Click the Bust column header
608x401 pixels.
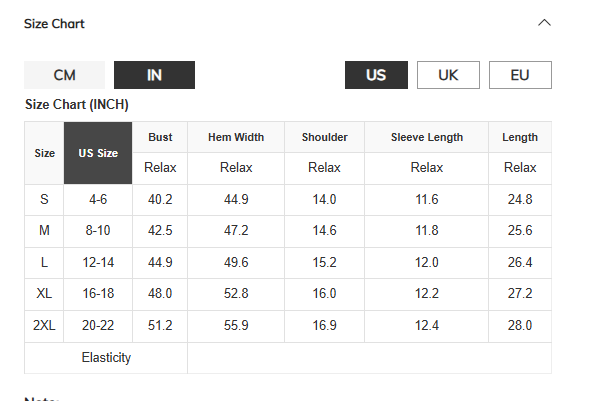pos(160,137)
